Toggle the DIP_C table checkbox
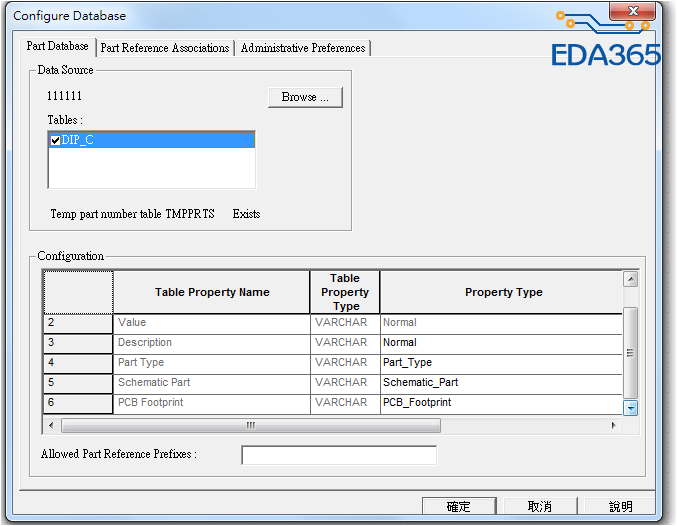Viewport: 677px width, 526px height. [55, 140]
